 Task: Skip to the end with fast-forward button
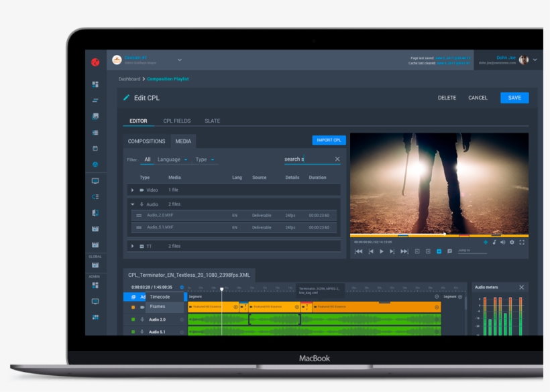(404, 251)
